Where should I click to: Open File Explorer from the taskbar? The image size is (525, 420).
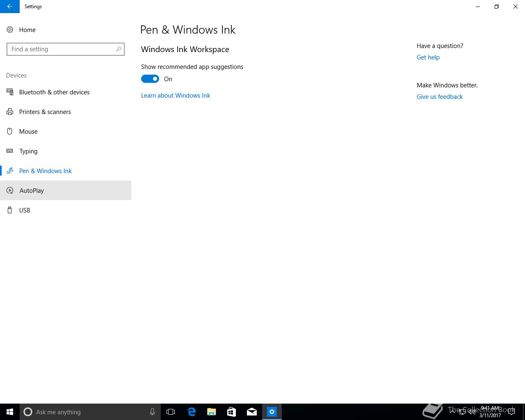212,412
